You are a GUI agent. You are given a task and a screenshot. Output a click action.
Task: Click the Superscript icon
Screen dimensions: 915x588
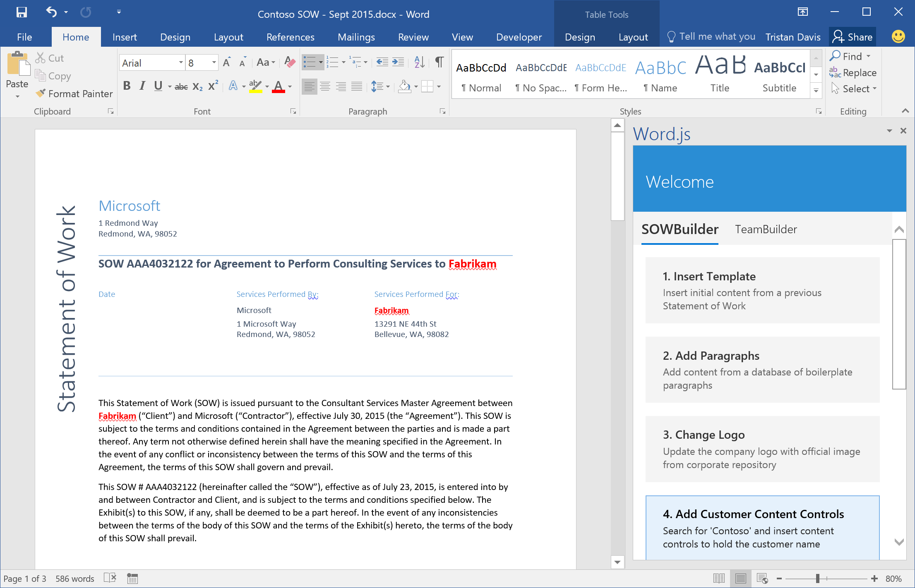point(212,86)
